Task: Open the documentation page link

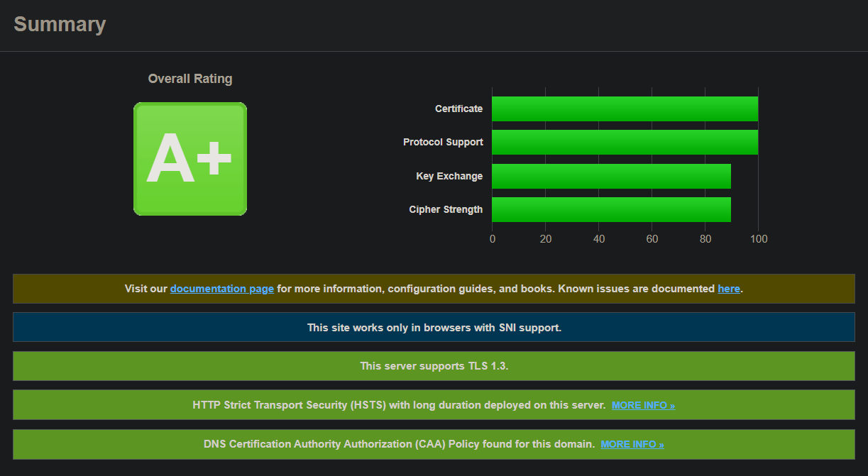Action: (221, 288)
